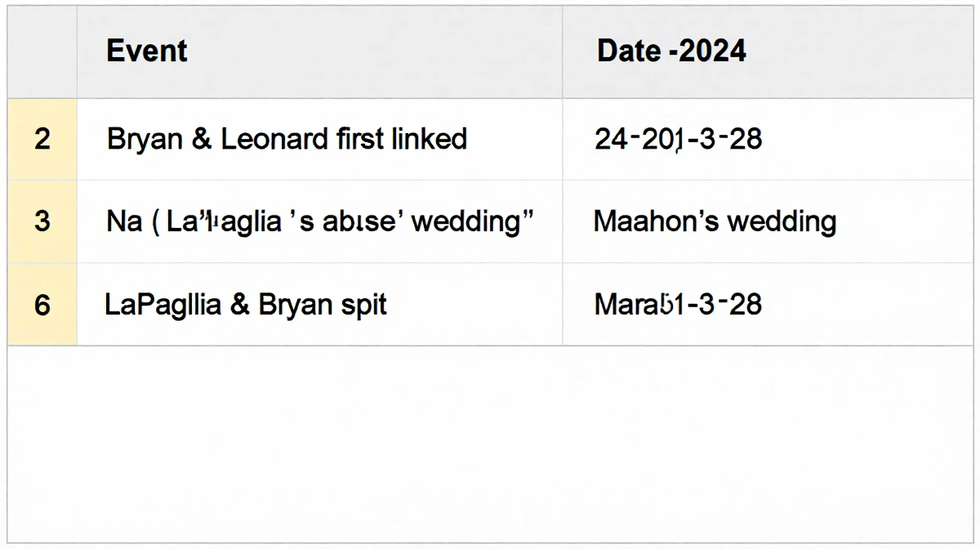Click the blank top-left corner header cell
980x549 pixels.
click(x=42, y=51)
